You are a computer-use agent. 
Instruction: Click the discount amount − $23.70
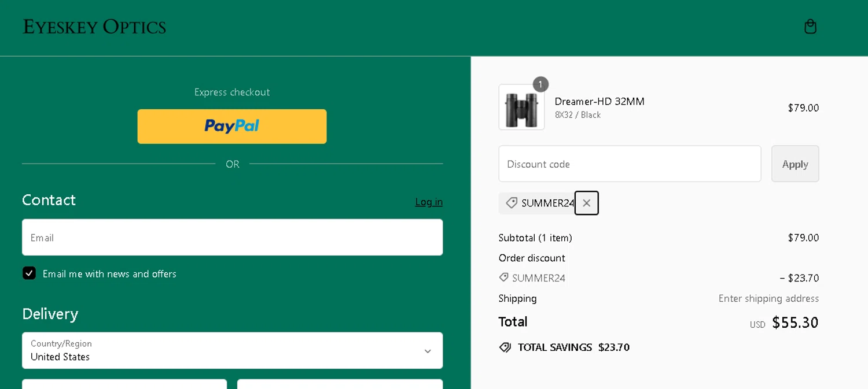tap(799, 278)
